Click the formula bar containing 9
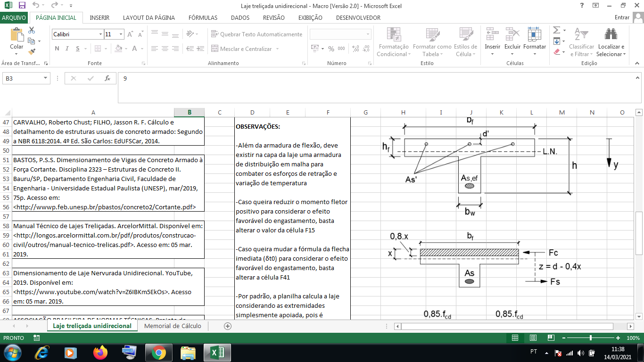Image resolution: width=644 pixels, height=362 pixels. pyautogui.click(x=375, y=87)
